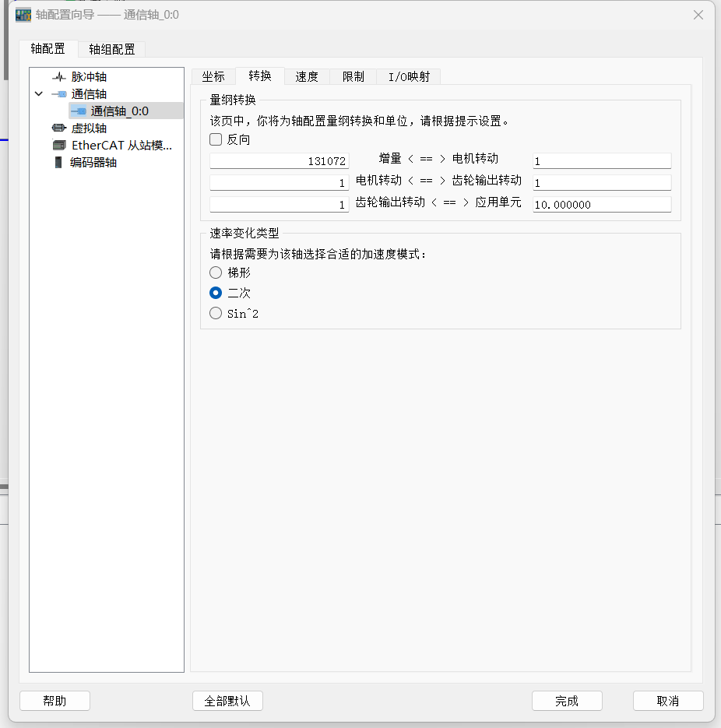The height and width of the screenshot is (728, 721).
Task: Open the 转换 tab
Action: point(260,76)
